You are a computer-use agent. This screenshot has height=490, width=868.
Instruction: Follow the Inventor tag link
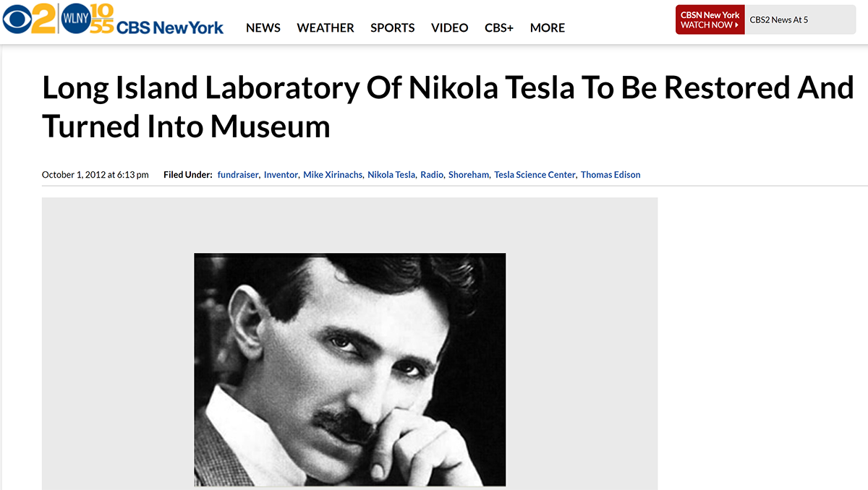click(280, 175)
